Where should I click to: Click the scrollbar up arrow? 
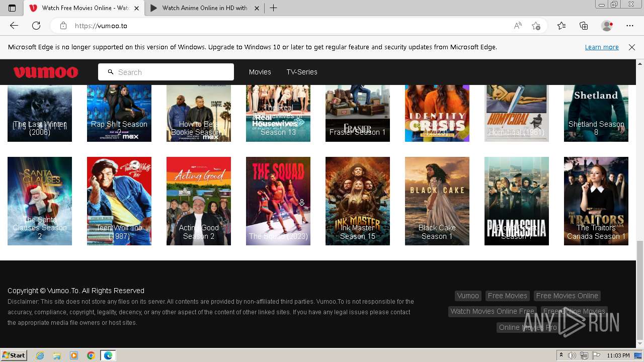click(x=640, y=63)
